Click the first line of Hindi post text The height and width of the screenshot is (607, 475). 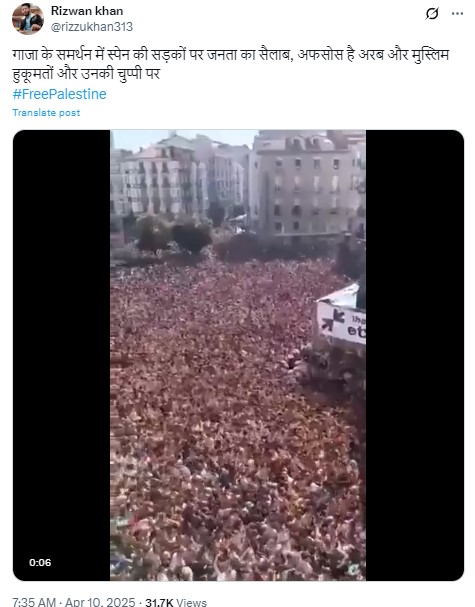[230, 55]
